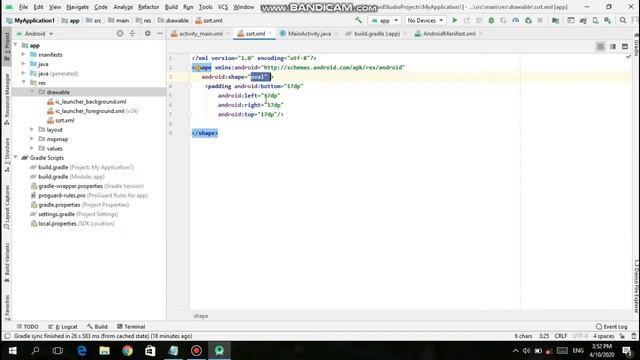Click inspection checkmark at editor top right

(x=628, y=57)
